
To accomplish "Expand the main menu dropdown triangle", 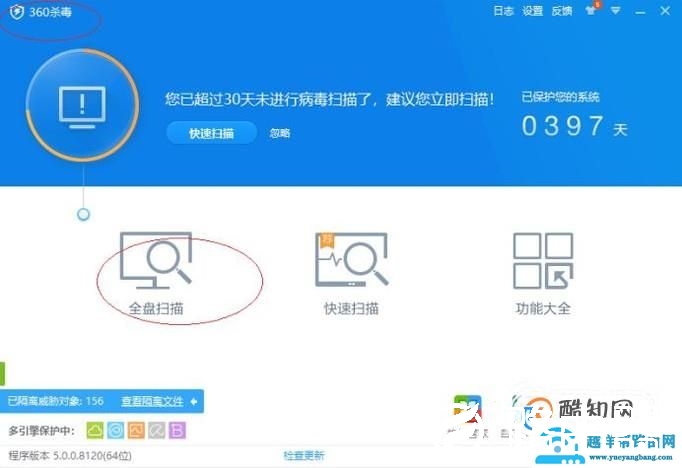I will point(615,10).
